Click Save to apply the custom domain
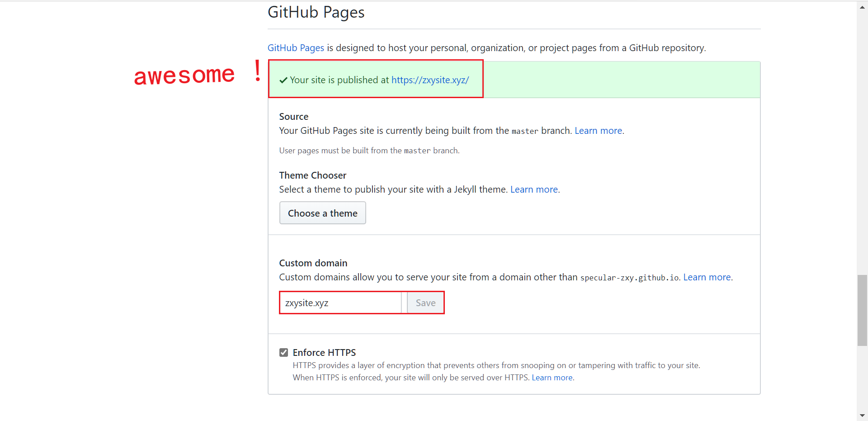Viewport: 868px width, 421px height. (425, 303)
